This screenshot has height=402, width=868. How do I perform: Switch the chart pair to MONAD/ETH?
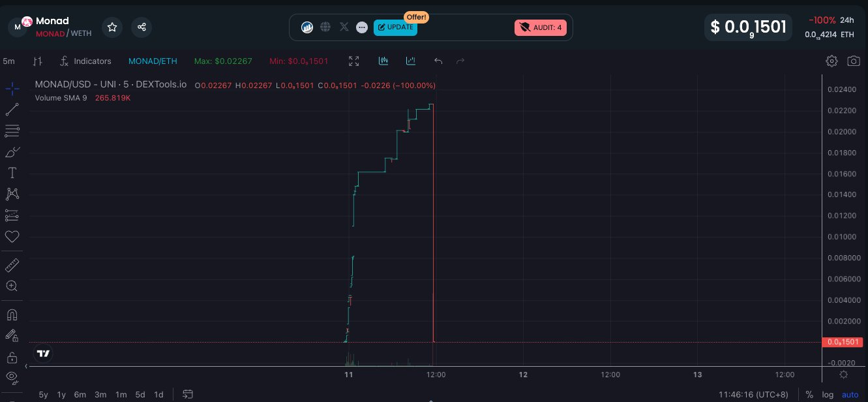152,61
